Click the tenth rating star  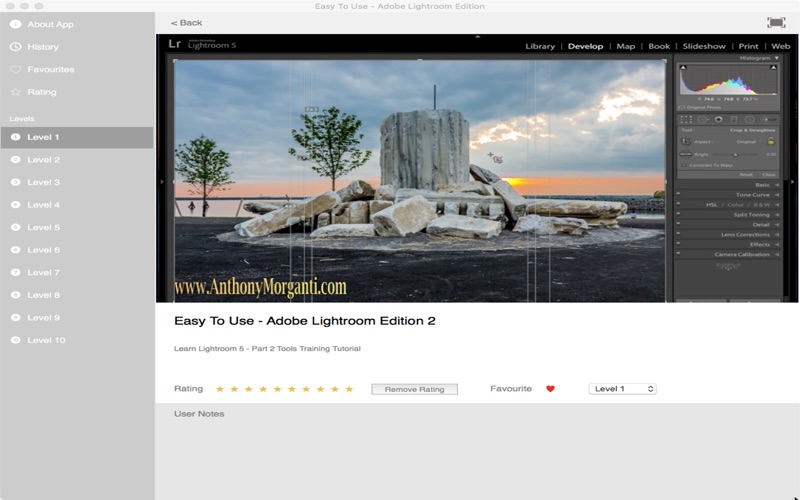(349, 389)
